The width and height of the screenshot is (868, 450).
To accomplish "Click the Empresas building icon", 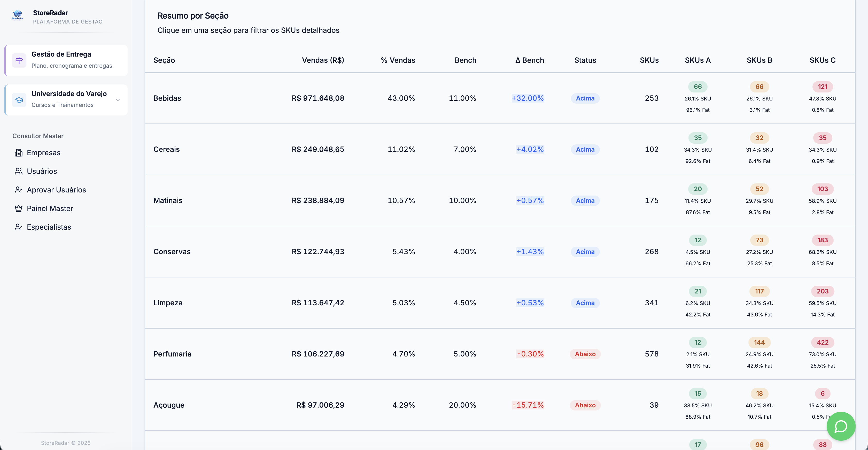I will coord(19,153).
